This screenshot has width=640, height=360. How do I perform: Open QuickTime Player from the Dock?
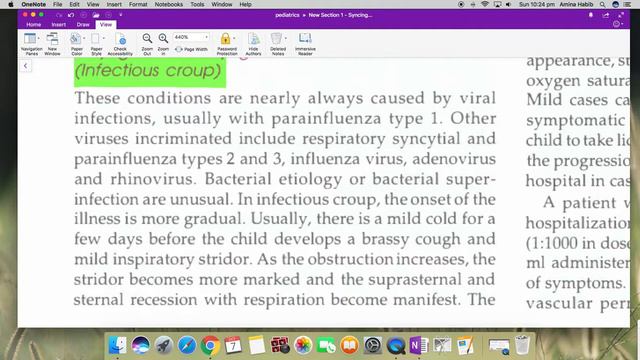point(396,345)
